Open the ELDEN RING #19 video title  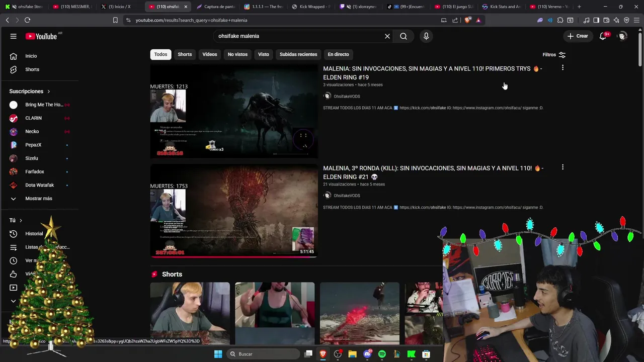pyautogui.click(x=432, y=73)
